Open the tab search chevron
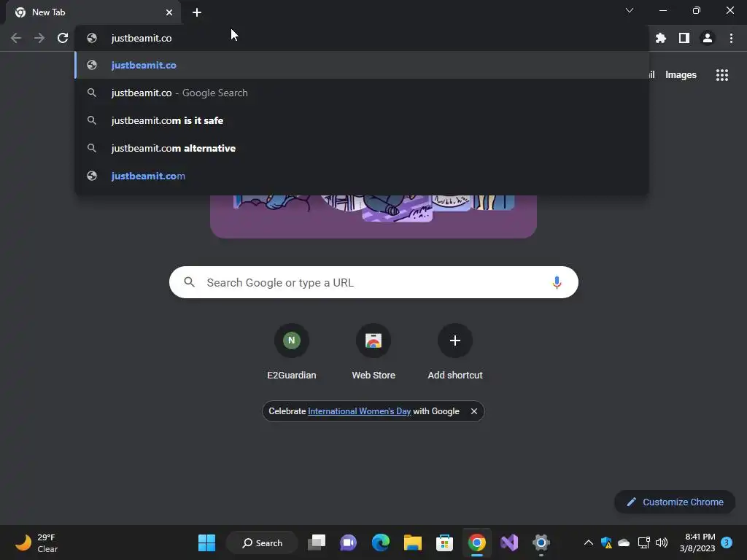Image resolution: width=747 pixels, height=560 pixels. [630, 10]
